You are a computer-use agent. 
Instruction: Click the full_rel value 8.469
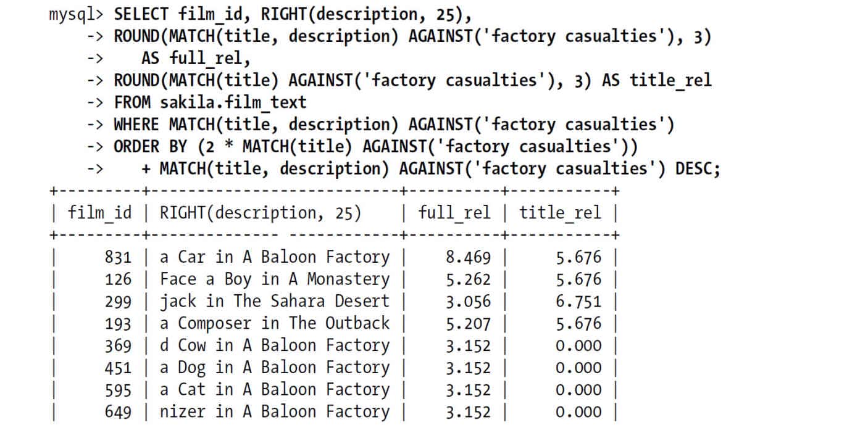[469, 257]
